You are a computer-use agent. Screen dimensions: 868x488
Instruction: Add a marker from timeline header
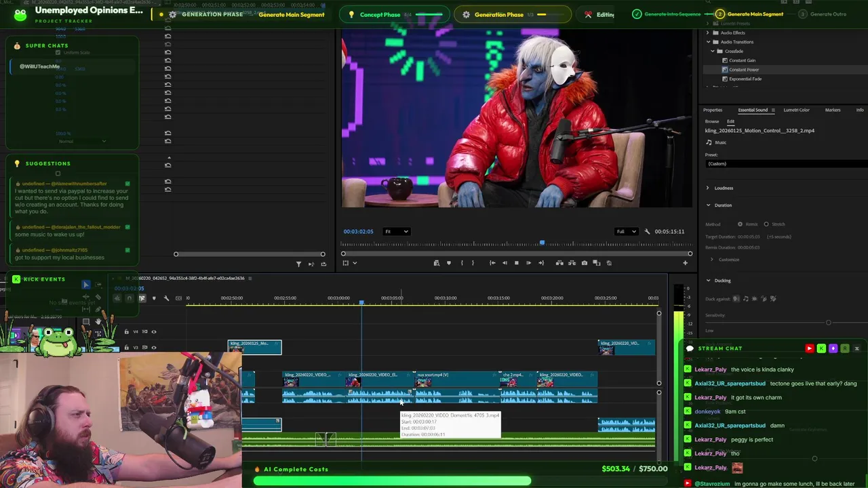[154, 298]
